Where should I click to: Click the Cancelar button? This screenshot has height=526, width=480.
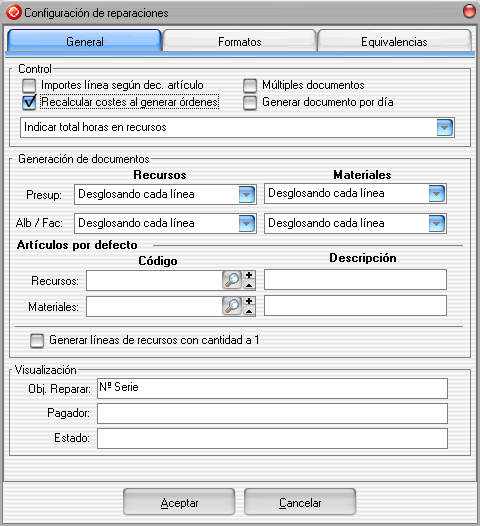tap(300, 502)
